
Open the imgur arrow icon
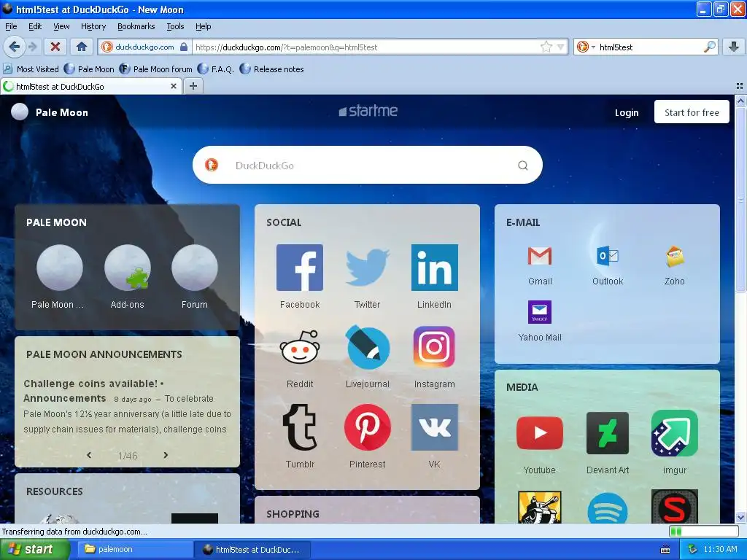[675, 433]
